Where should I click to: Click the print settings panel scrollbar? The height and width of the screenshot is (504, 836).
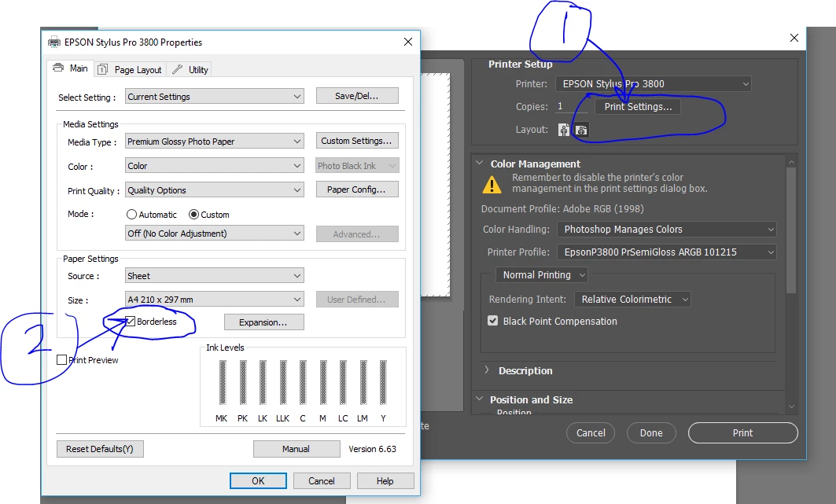[791, 230]
